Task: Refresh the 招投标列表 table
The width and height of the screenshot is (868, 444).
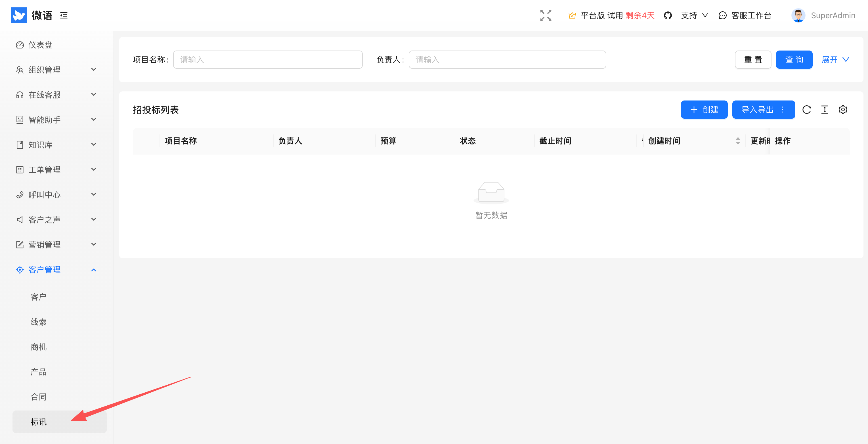Action: 806,110
